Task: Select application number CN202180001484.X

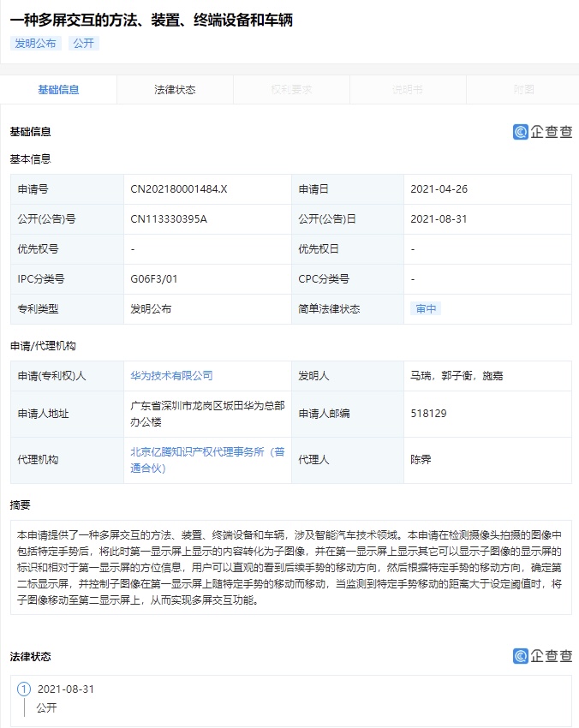Action: tap(179, 189)
